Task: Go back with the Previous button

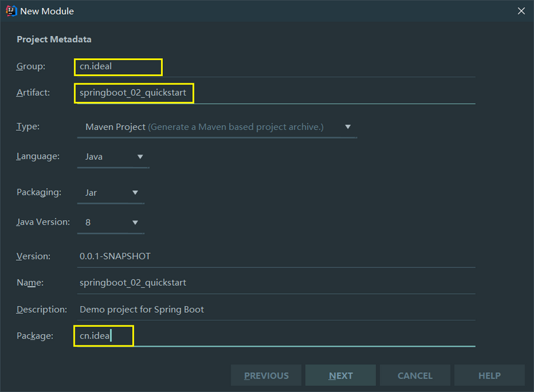Action: [266, 375]
